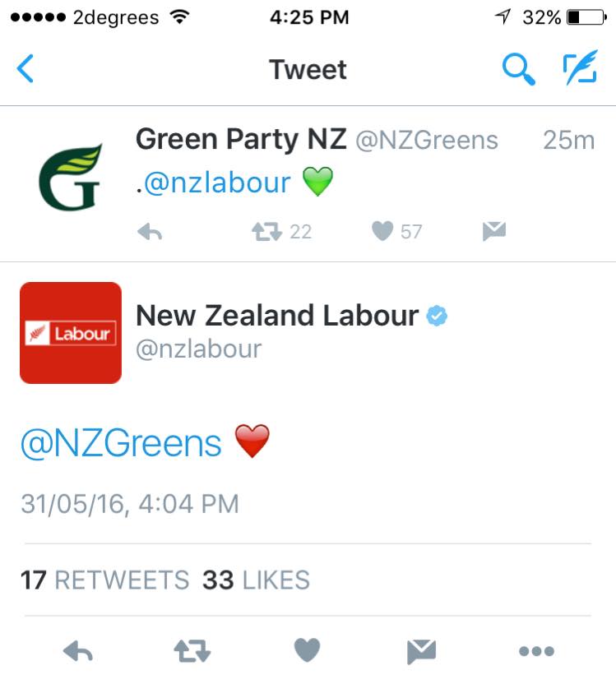The width and height of the screenshot is (616, 684).
Task: Tap the back arrow in navigation bar
Action: pyautogui.click(x=25, y=70)
